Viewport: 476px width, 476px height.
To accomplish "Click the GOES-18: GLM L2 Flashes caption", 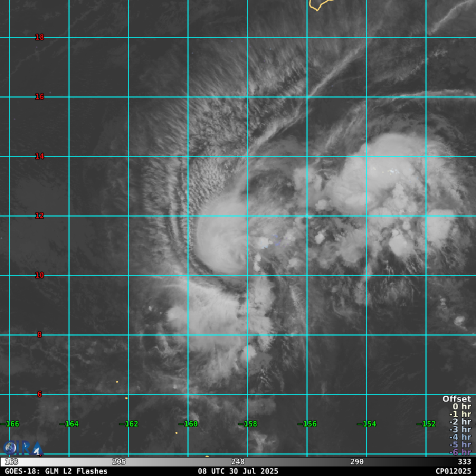I will (56, 471).
